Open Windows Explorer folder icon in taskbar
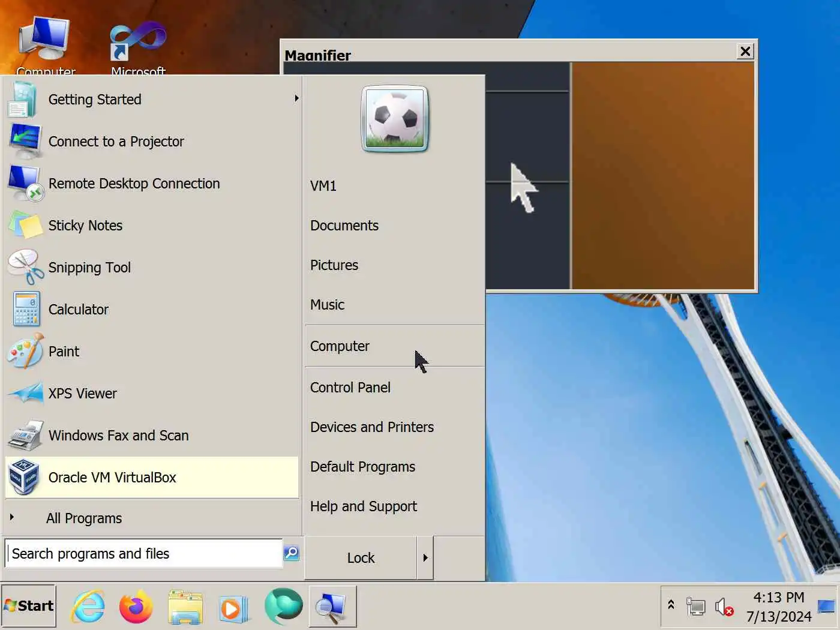 click(185, 607)
